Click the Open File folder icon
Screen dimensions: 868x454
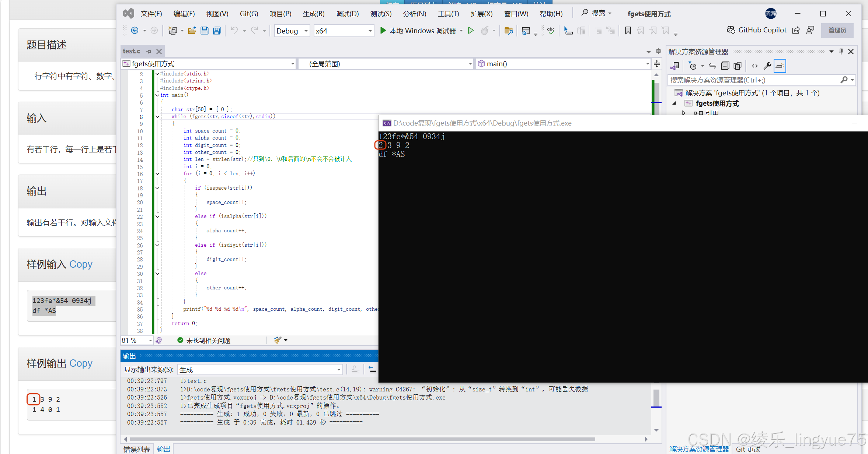click(192, 31)
